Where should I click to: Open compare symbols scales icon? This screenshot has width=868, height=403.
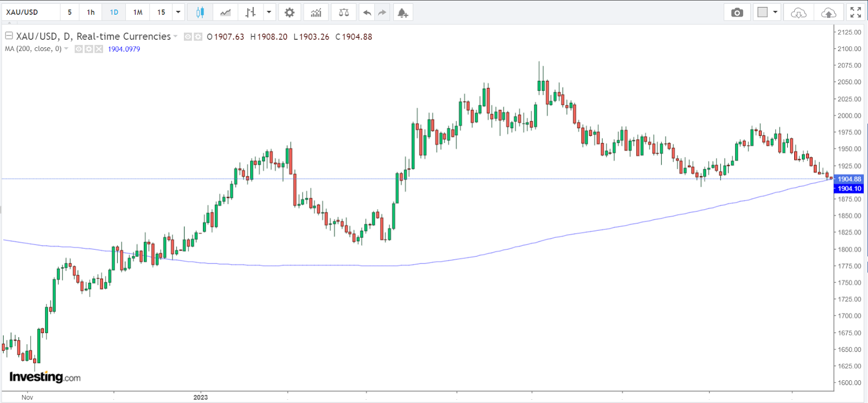pos(344,12)
